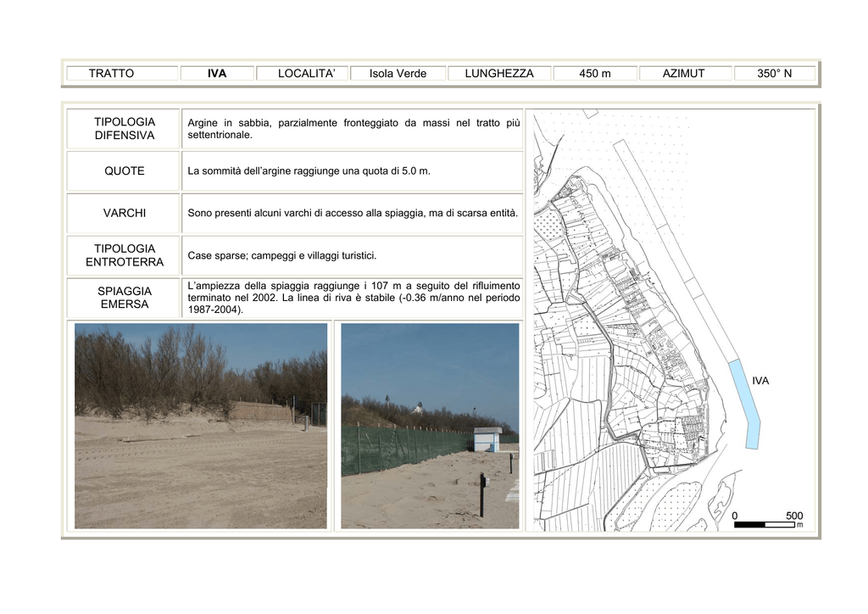The width and height of the screenshot is (868, 614).
Task: Select the 'Case sparse; campeggi' text
Action: (281, 256)
